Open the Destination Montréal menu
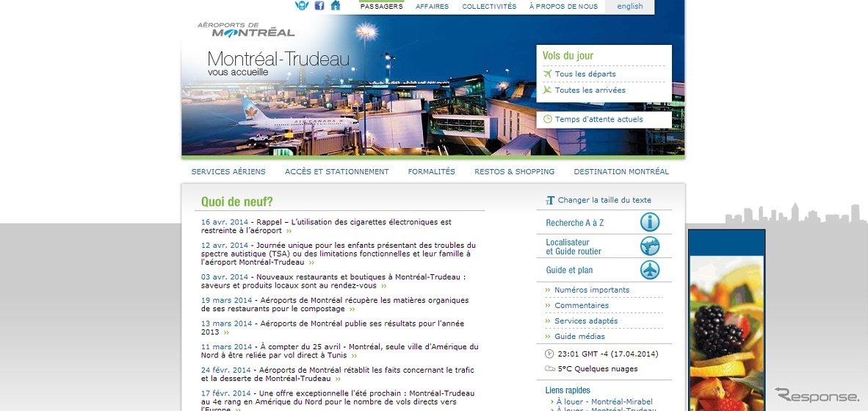This screenshot has width=868, height=411. pyautogui.click(x=621, y=172)
